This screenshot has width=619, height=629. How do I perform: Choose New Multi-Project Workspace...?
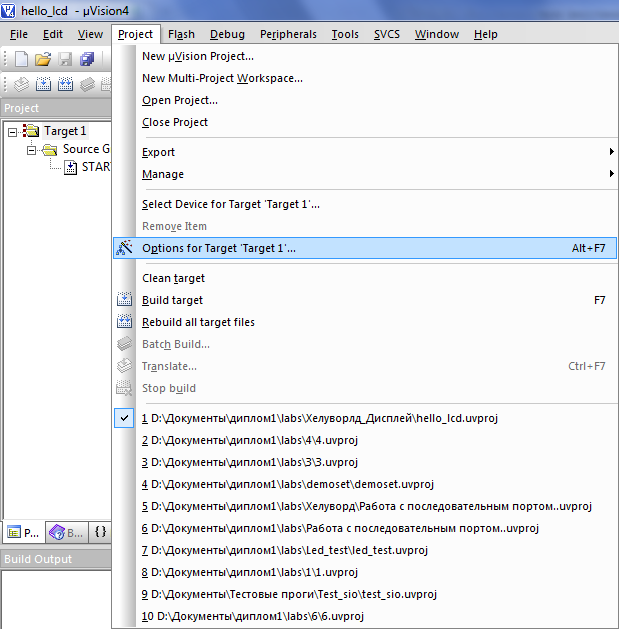tap(365, 78)
